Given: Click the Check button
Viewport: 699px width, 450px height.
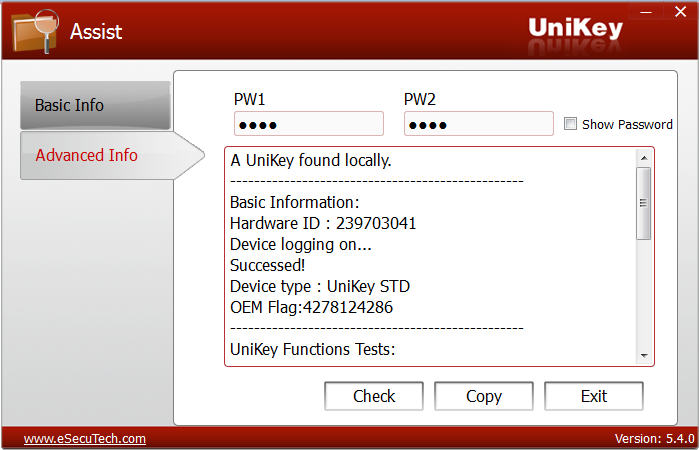Looking at the screenshot, I should point(374,396).
